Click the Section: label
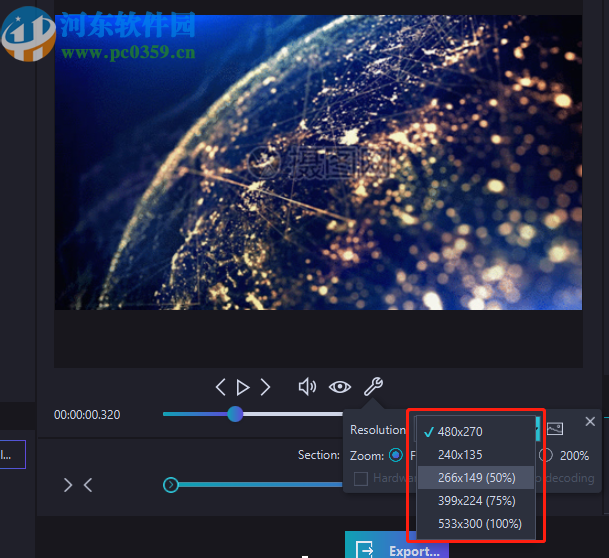 [318, 455]
